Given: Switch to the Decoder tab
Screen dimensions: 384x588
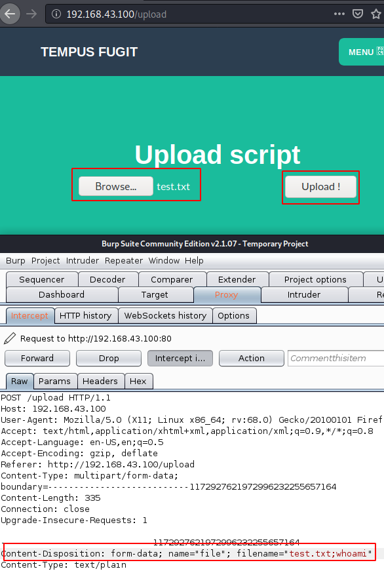Looking at the screenshot, I should (x=107, y=279).
